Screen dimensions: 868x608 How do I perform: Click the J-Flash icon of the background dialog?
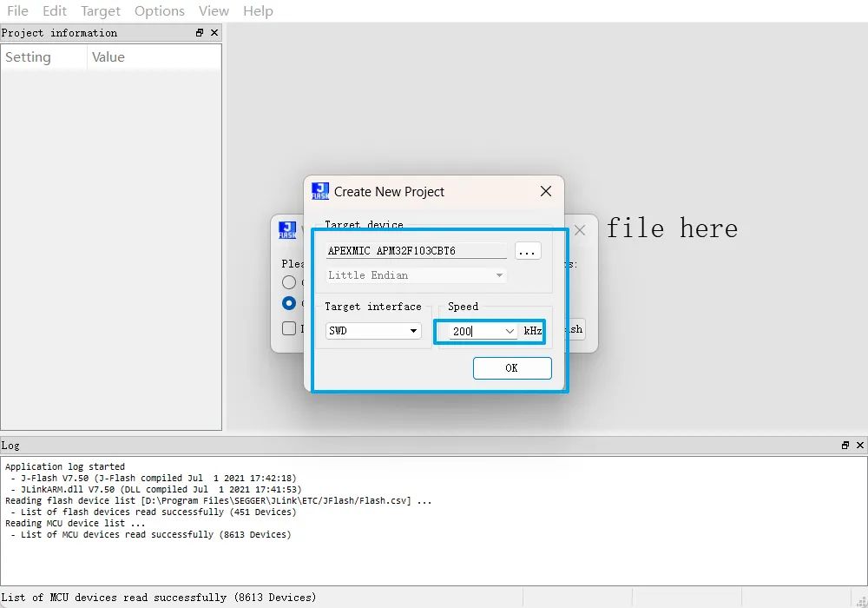(x=287, y=230)
